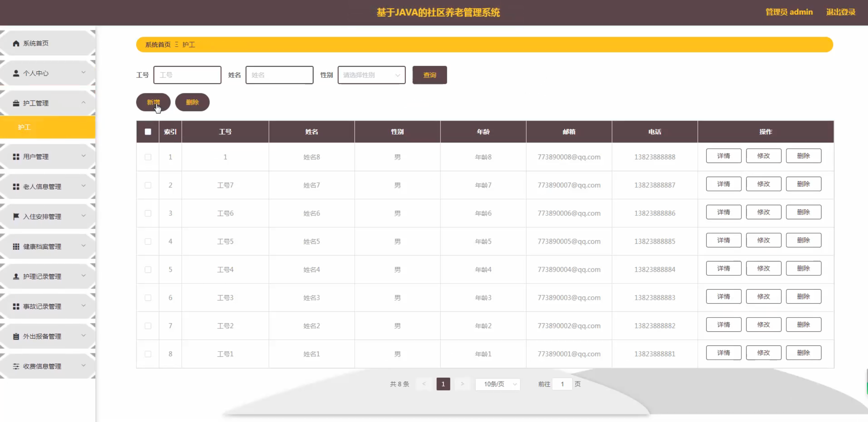Open 外出报备管理 sidebar menu

tap(48, 336)
